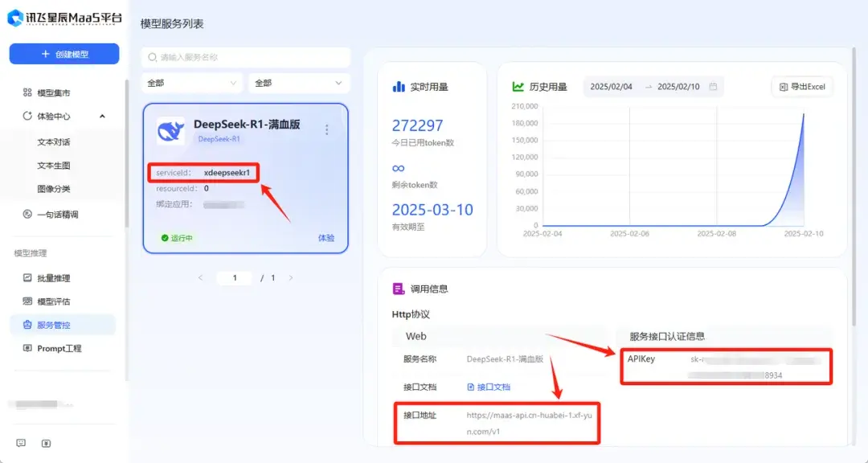This screenshot has width=868, height=463.
Task: Click the 体验 link on the card
Action: 326,238
